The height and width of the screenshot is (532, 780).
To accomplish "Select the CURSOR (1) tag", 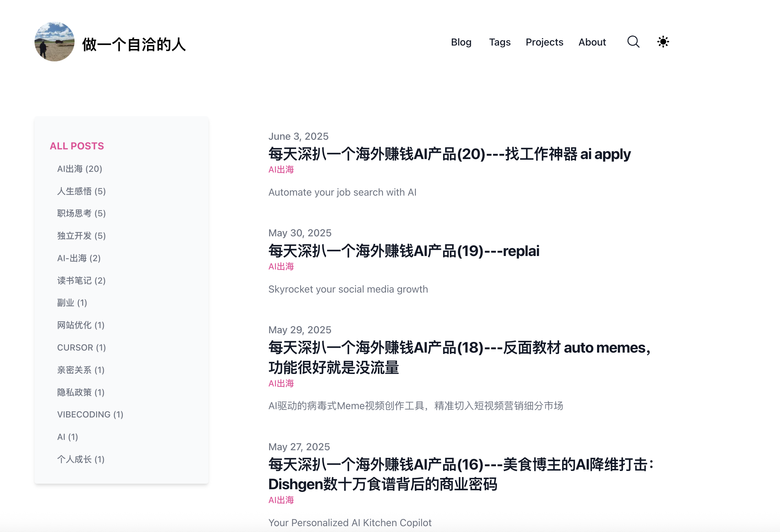I will point(81,347).
